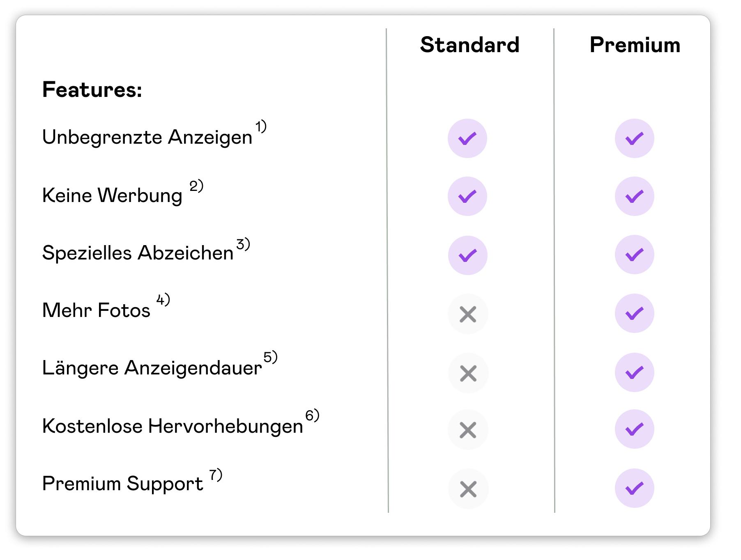Click Standard X icon for Kostenlose Hervorhebungen
This screenshot has height=560, width=741.
pos(468,430)
